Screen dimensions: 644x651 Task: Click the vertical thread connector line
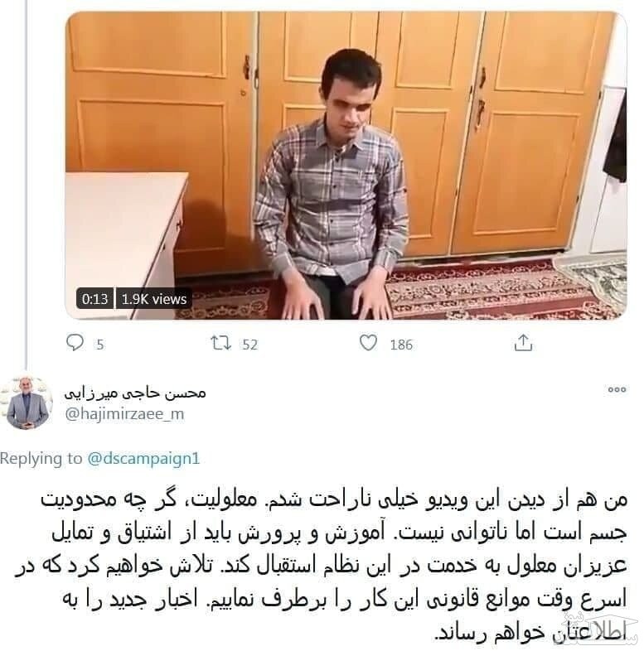tap(27, 183)
